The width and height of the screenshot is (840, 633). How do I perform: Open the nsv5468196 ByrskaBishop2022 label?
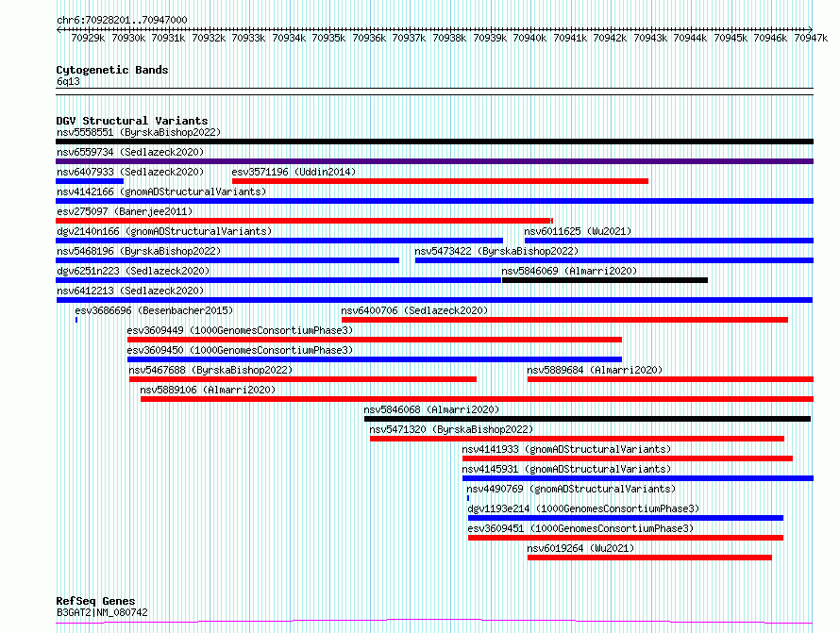click(x=139, y=251)
